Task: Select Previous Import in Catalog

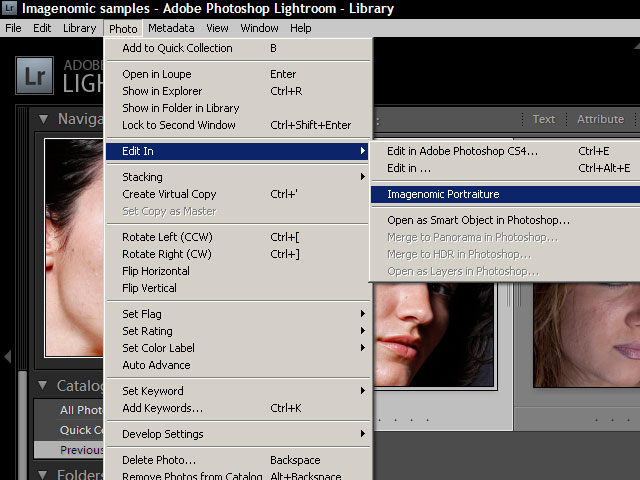Action: click(69, 450)
